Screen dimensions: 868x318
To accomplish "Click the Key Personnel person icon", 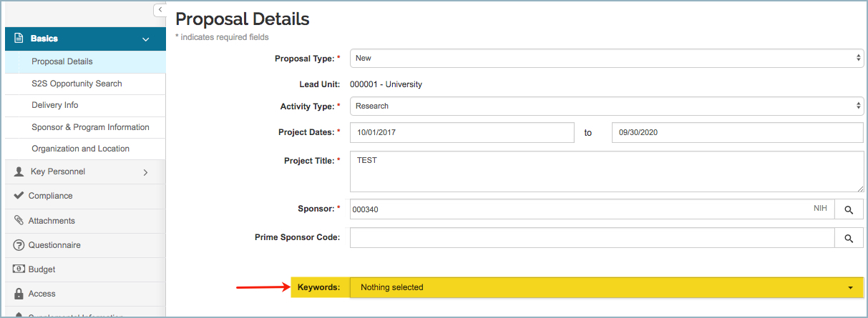I will pos(19,172).
